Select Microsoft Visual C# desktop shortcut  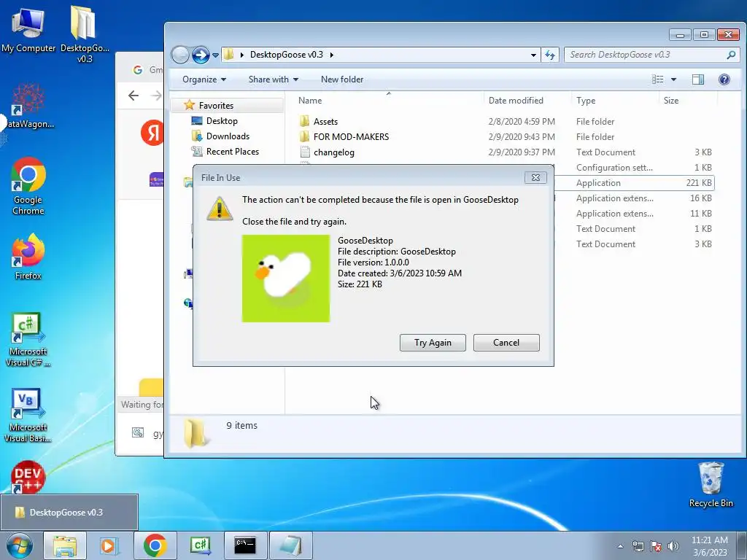[28, 339]
